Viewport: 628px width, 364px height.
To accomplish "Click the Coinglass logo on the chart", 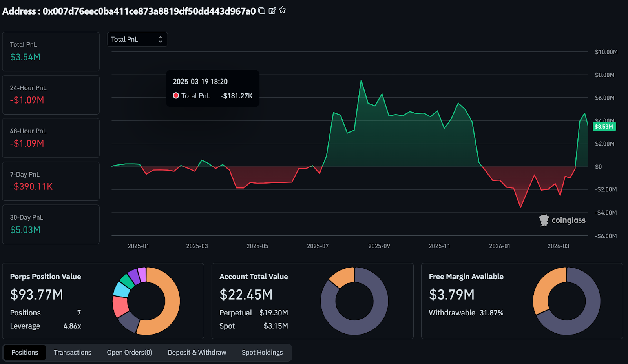I will pyautogui.click(x=562, y=220).
